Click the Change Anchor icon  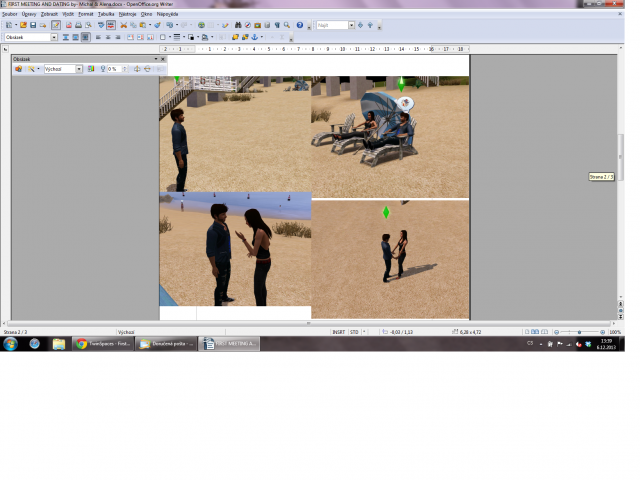pos(254,37)
